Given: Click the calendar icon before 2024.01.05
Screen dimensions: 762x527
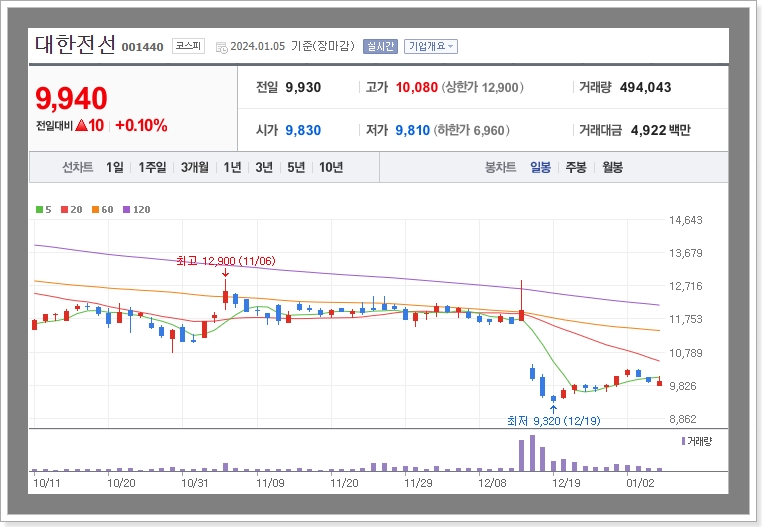Looking at the screenshot, I should click(222, 47).
